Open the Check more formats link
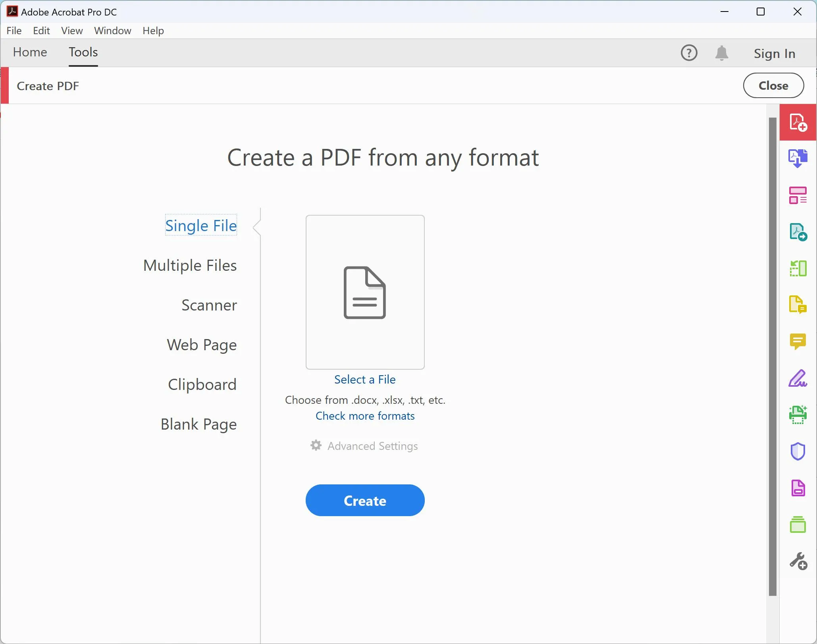 tap(365, 416)
